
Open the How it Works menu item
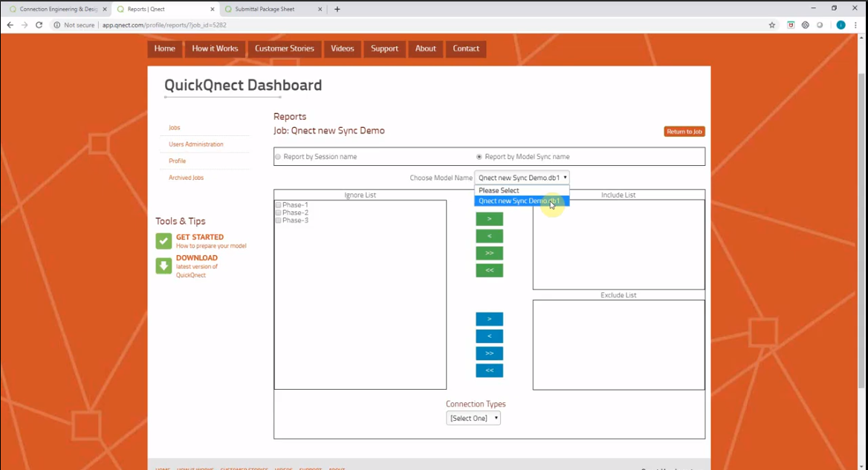(215, 49)
